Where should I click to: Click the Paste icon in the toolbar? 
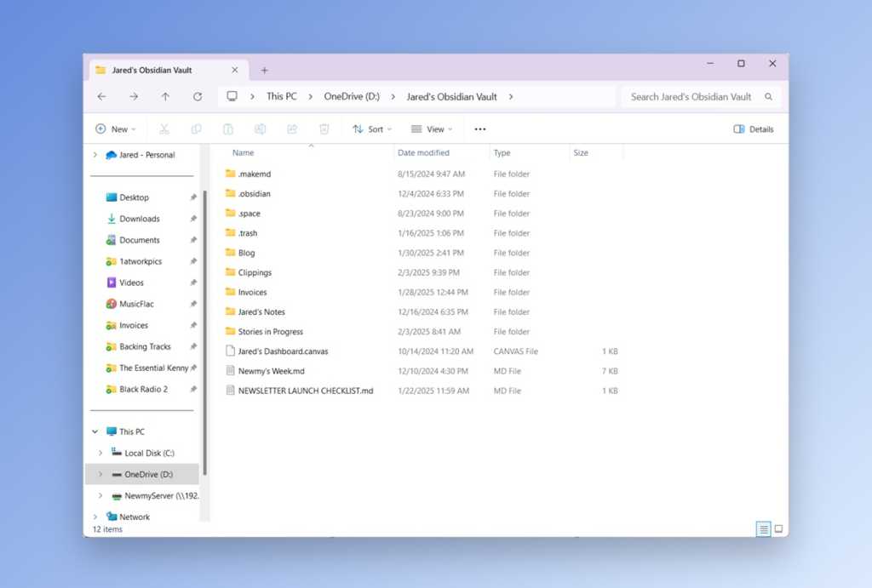(228, 128)
